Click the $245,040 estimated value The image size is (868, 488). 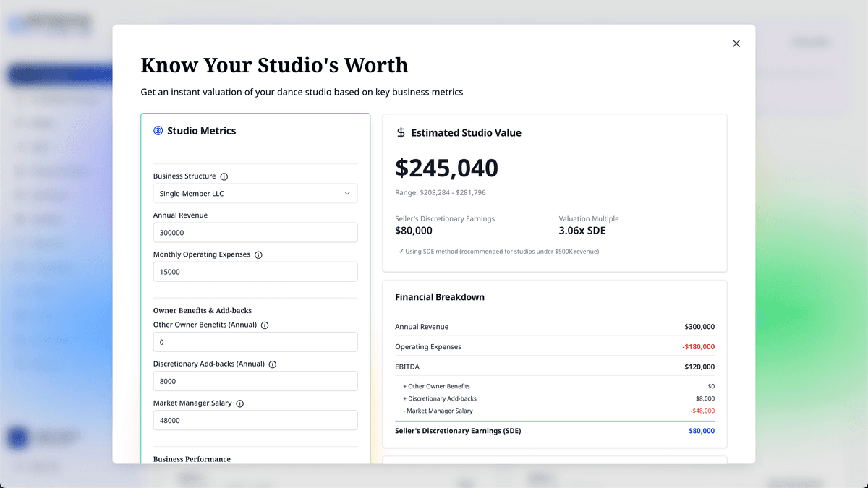pyautogui.click(x=446, y=168)
